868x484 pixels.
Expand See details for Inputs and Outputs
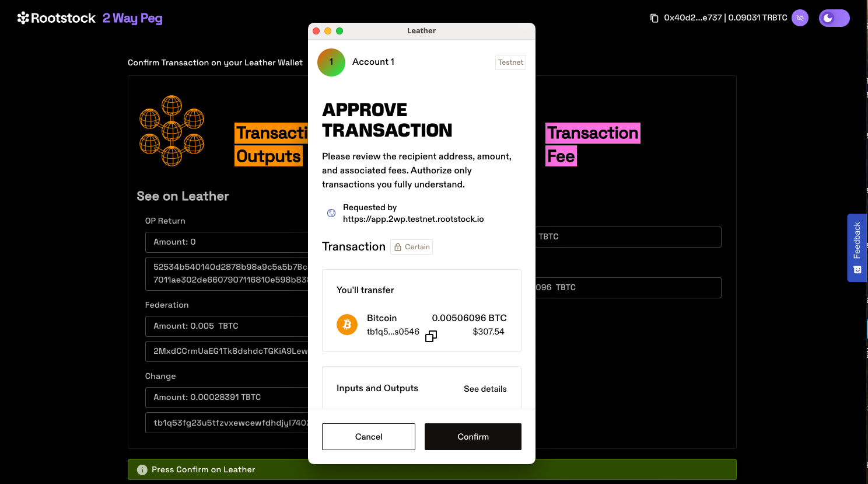coord(485,389)
